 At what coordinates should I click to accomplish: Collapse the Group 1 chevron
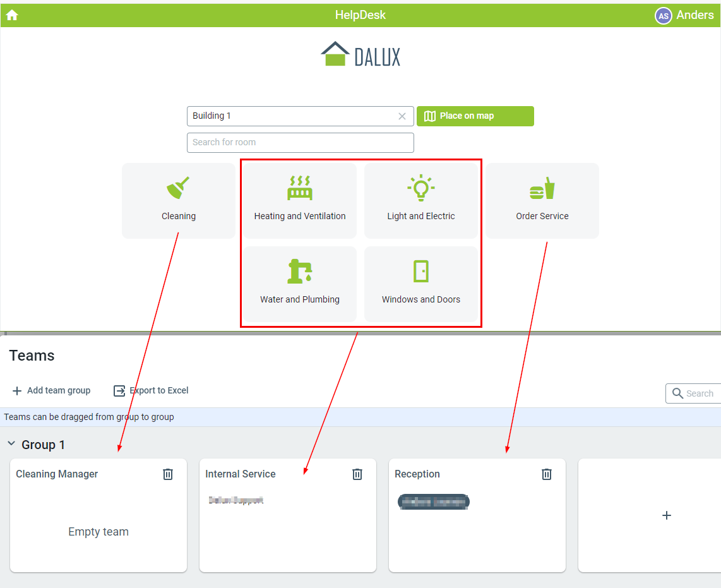11,444
